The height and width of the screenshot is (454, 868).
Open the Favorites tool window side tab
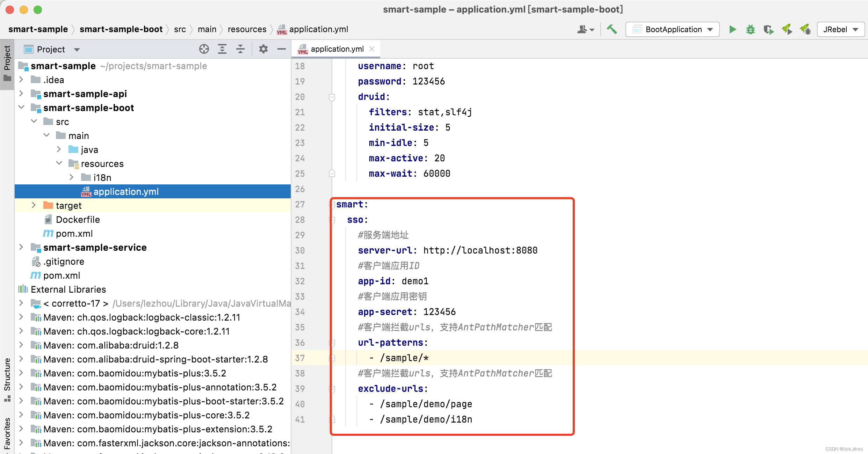click(x=7, y=433)
